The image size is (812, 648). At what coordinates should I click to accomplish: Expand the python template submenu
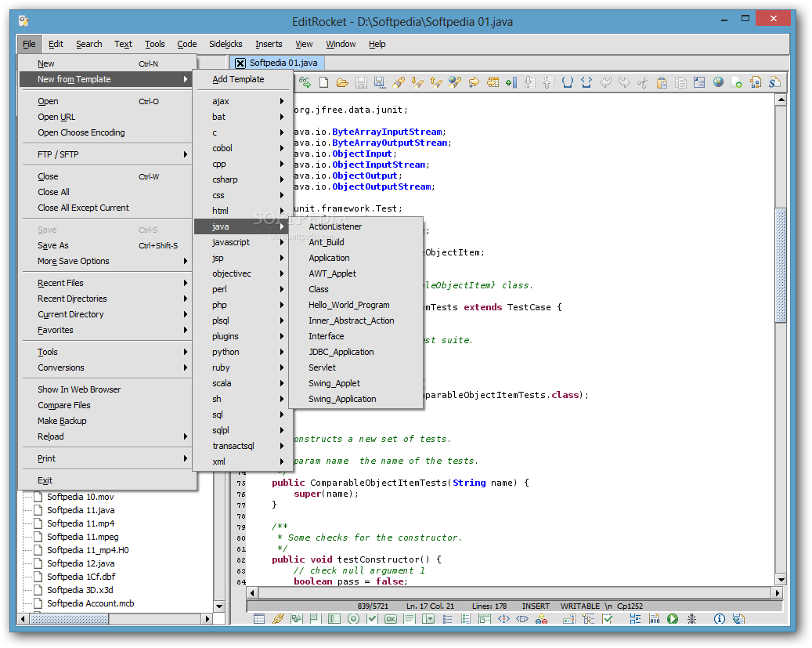(x=243, y=352)
